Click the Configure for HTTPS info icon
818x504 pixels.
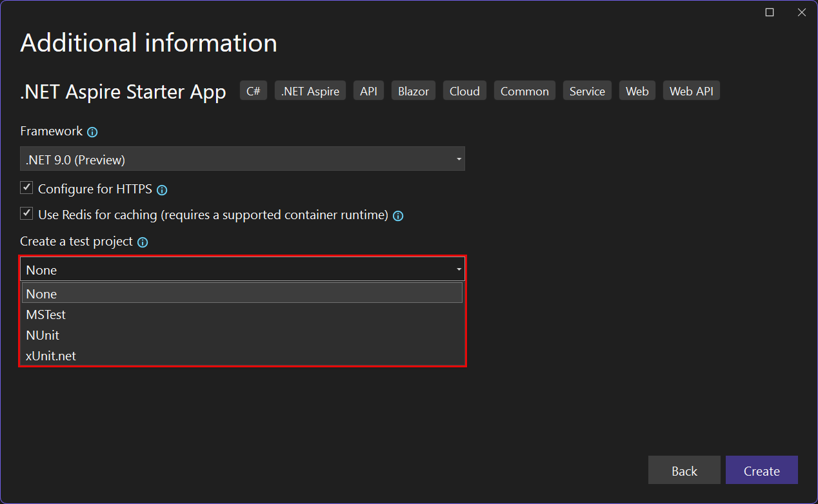pos(161,189)
